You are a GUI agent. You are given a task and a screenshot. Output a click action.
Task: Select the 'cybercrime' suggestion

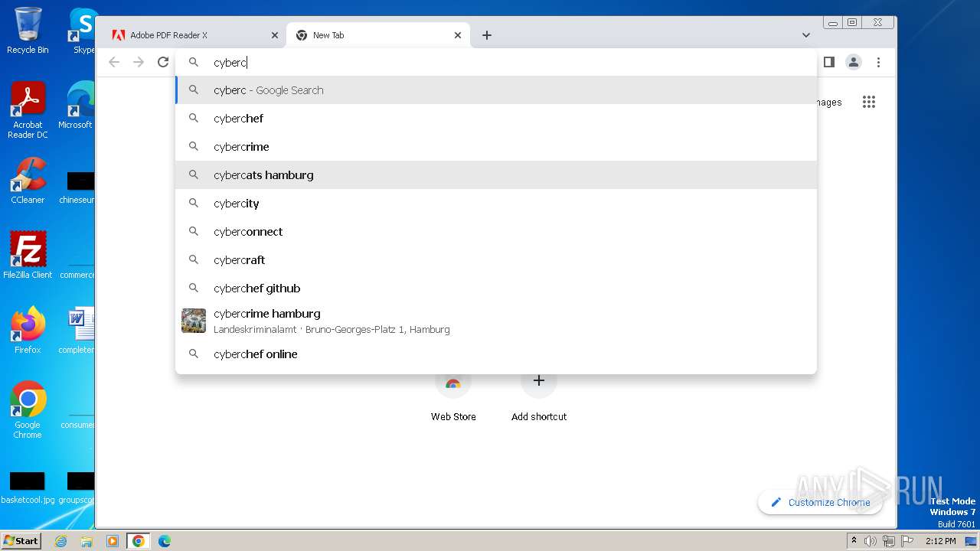click(x=496, y=147)
